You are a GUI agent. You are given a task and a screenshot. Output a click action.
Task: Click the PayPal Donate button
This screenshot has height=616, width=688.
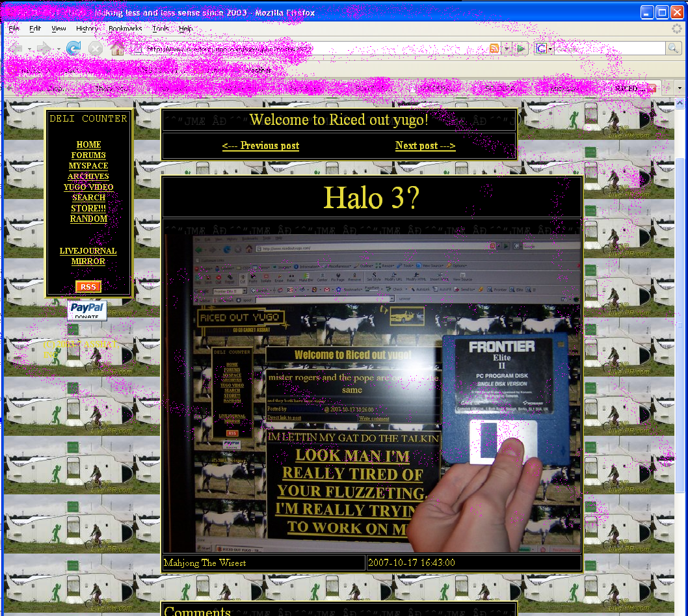[87, 310]
